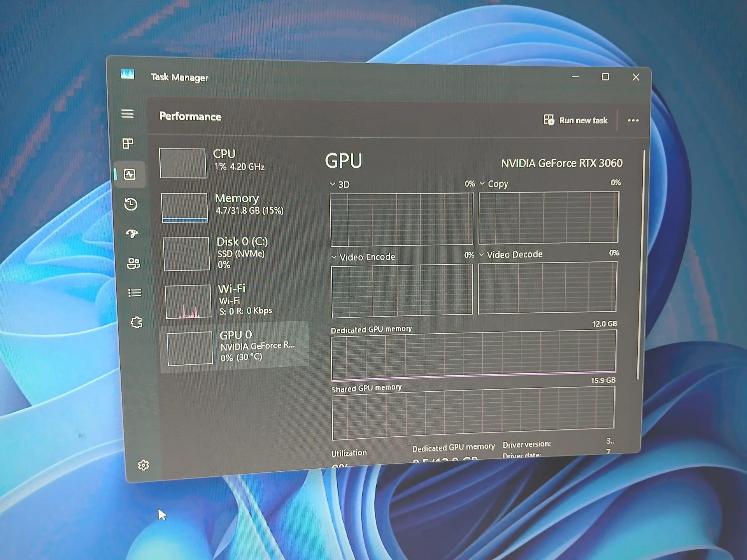Viewport: 747px width, 560px height.
Task: Click the Copy engine usage graph
Action: click(549, 218)
